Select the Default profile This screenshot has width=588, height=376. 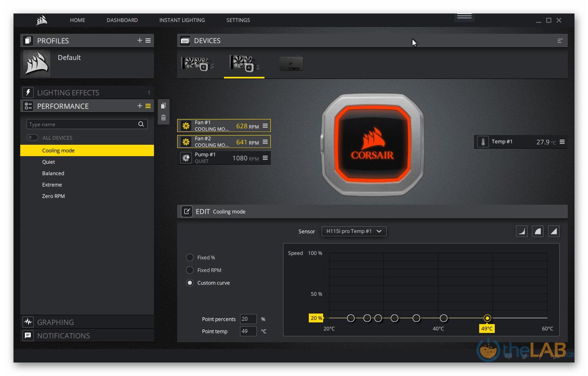click(87, 63)
